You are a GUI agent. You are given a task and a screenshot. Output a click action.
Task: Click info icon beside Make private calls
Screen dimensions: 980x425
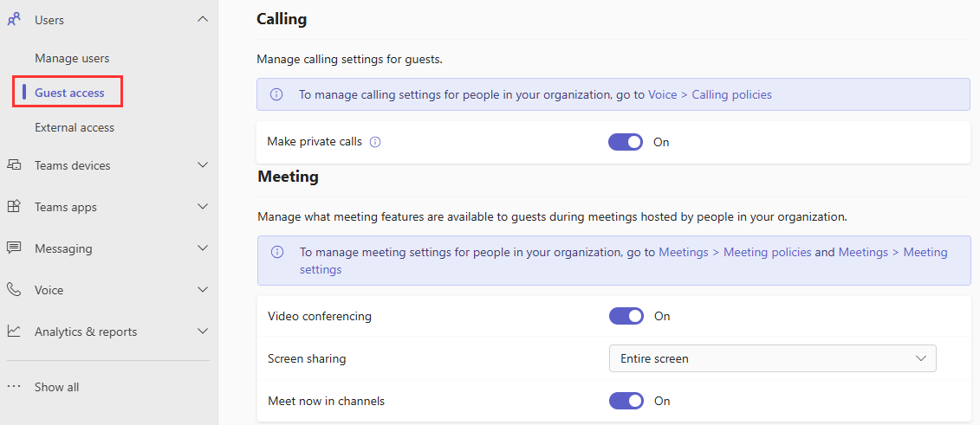click(375, 142)
